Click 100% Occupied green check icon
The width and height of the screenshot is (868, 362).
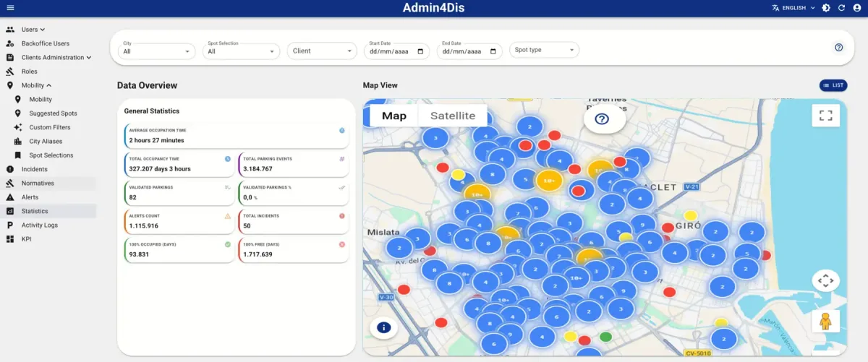pyautogui.click(x=227, y=244)
